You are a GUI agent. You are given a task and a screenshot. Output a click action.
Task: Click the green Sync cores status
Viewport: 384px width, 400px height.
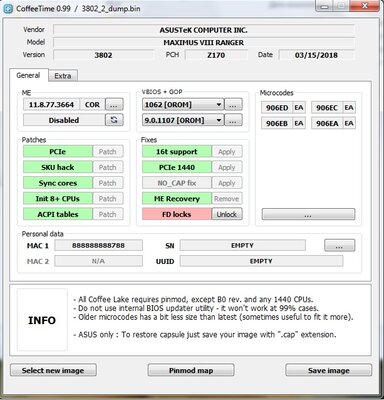pyautogui.click(x=58, y=183)
